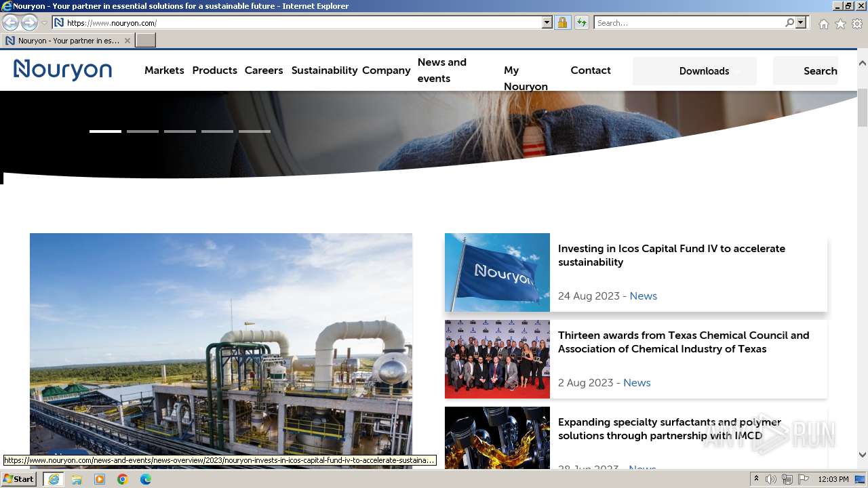Open the News and events menu
Screen dimensions: 868x488
tap(442, 70)
